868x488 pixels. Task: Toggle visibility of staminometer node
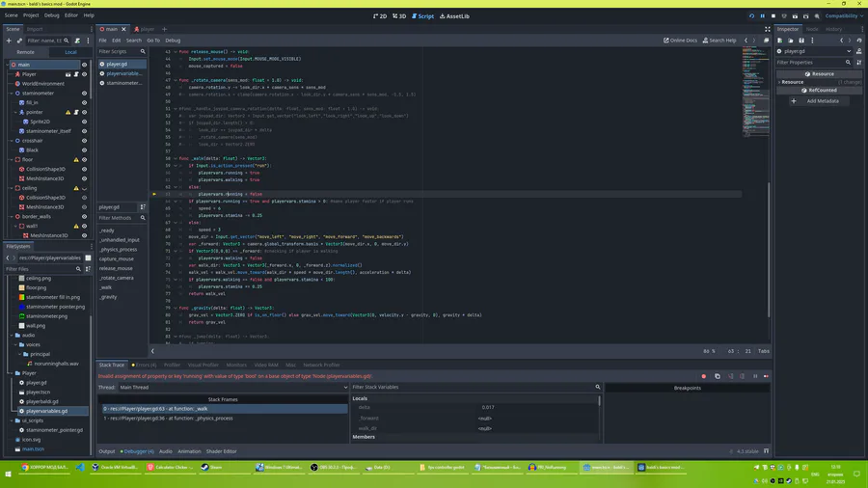[84, 93]
